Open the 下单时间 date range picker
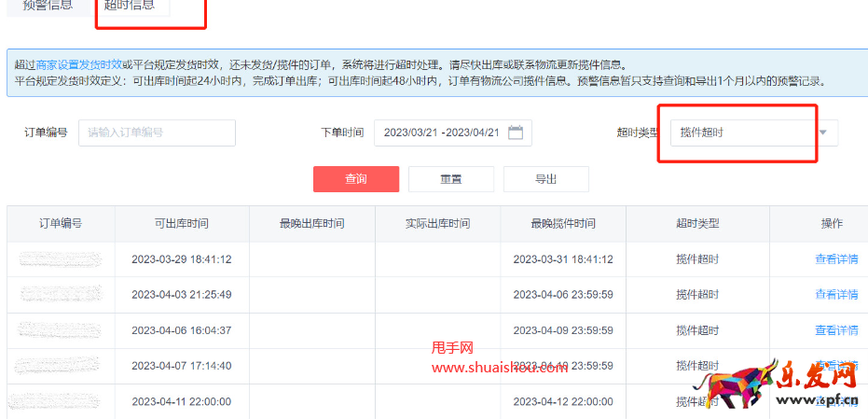This screenshot has height=419, width=868. [x=443, y=133]
